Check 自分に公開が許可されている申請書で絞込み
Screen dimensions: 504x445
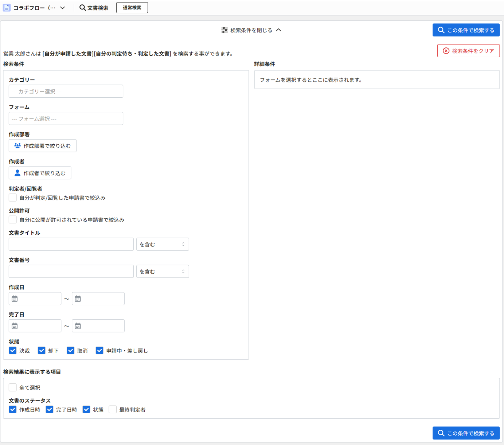point(13,220)
